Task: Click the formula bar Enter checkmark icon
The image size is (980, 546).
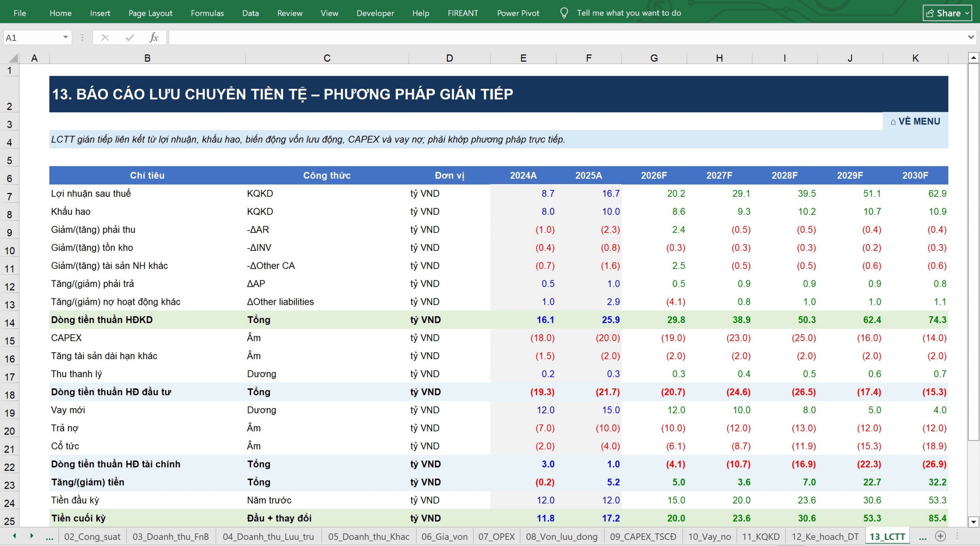Action: (130, 38)
